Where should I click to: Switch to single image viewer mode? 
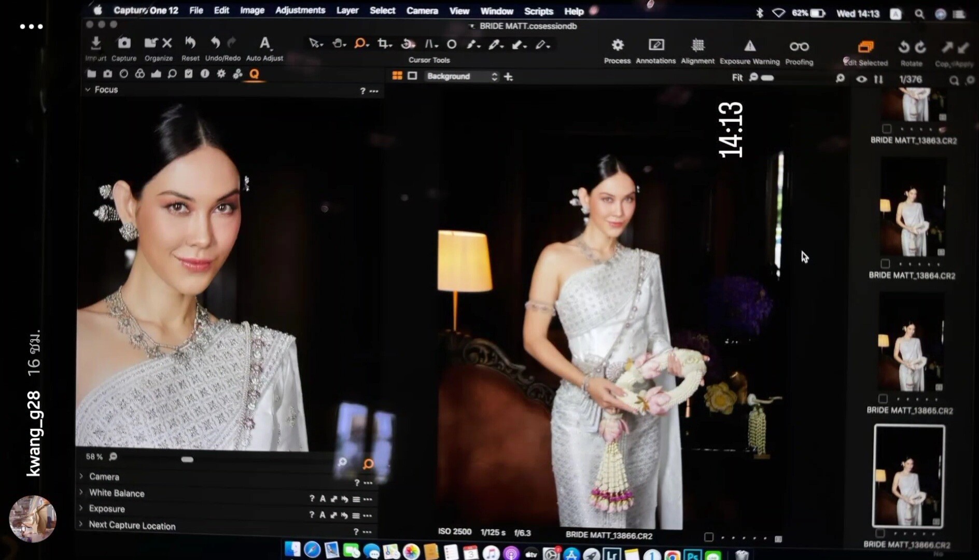412,76
